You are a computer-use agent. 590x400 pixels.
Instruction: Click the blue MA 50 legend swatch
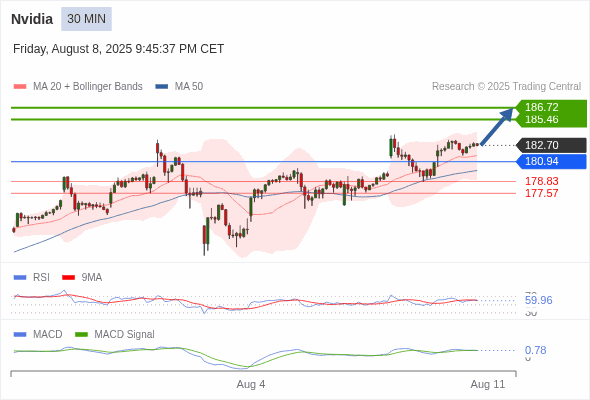(162, 87)
